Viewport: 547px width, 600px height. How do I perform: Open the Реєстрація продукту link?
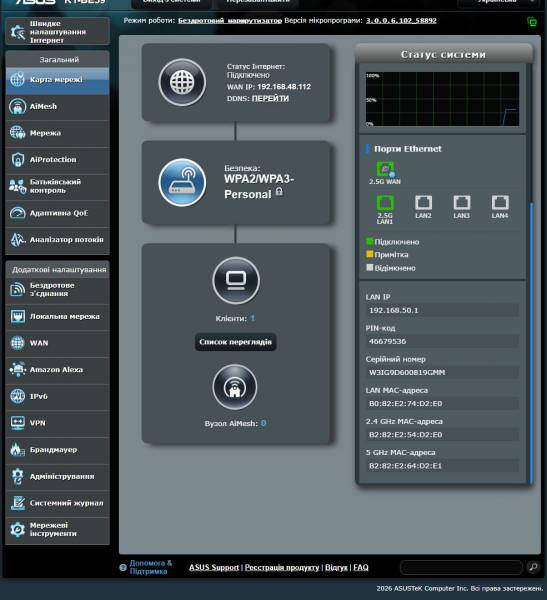[282, 567]
